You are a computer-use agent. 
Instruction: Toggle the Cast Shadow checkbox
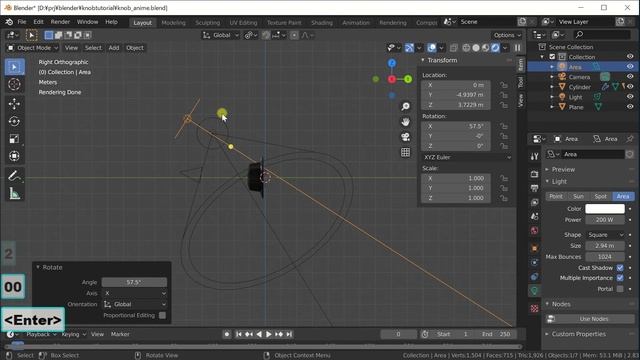[x=620, y=268]
